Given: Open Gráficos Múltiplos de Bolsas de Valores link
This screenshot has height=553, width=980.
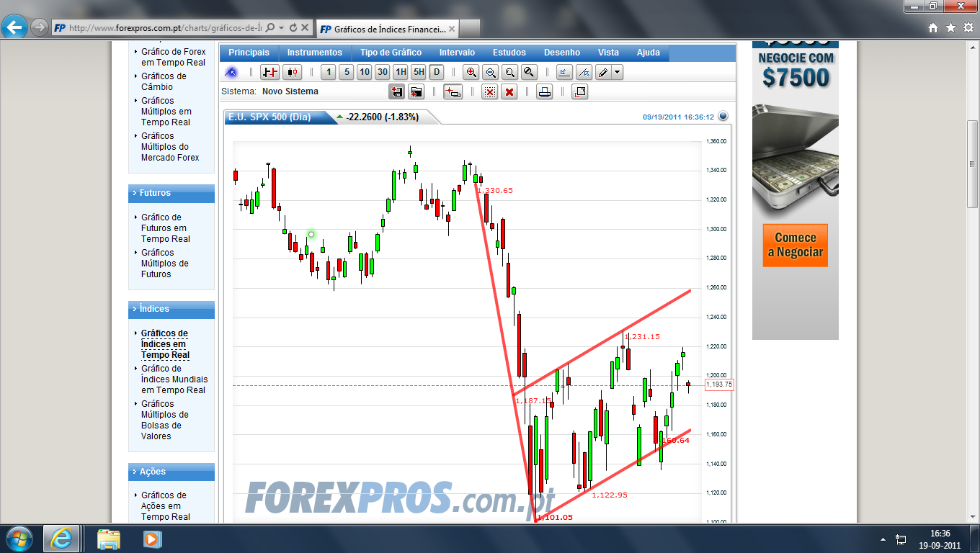Looking at the screenshot, I should coord(165,420).
